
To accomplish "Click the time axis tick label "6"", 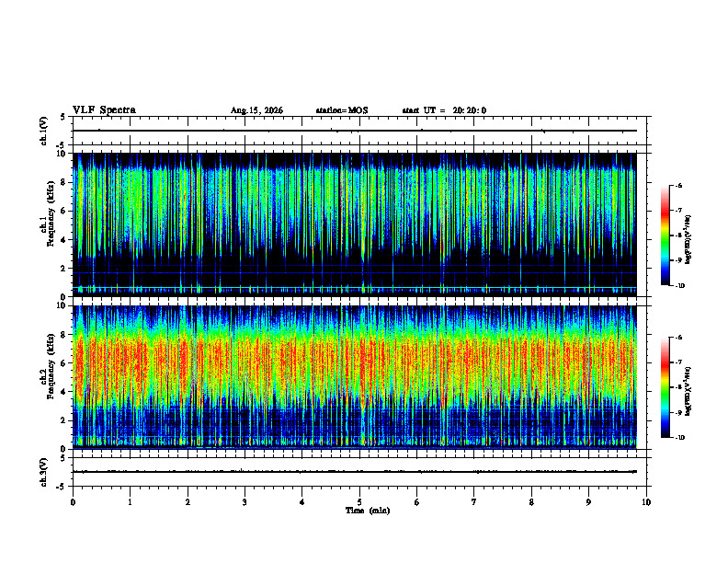I will coord(416,502).
